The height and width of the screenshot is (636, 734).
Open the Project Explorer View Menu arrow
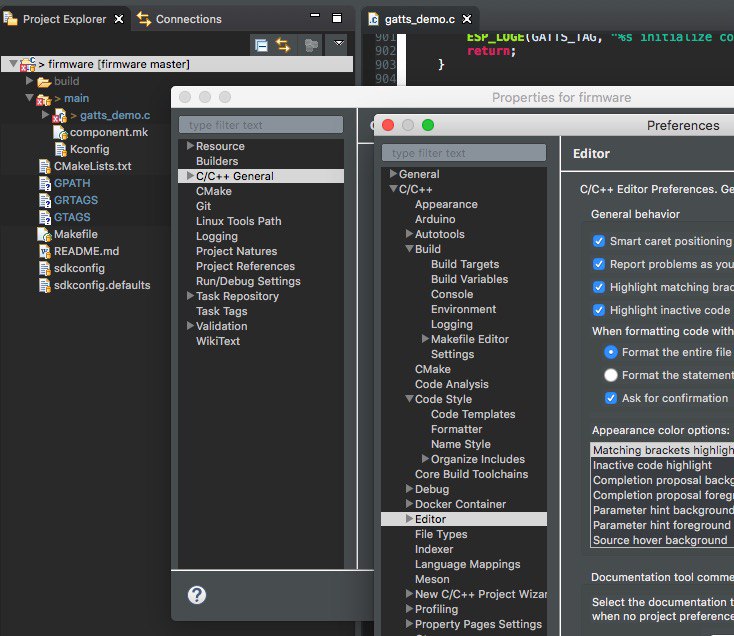coord(338,45)
